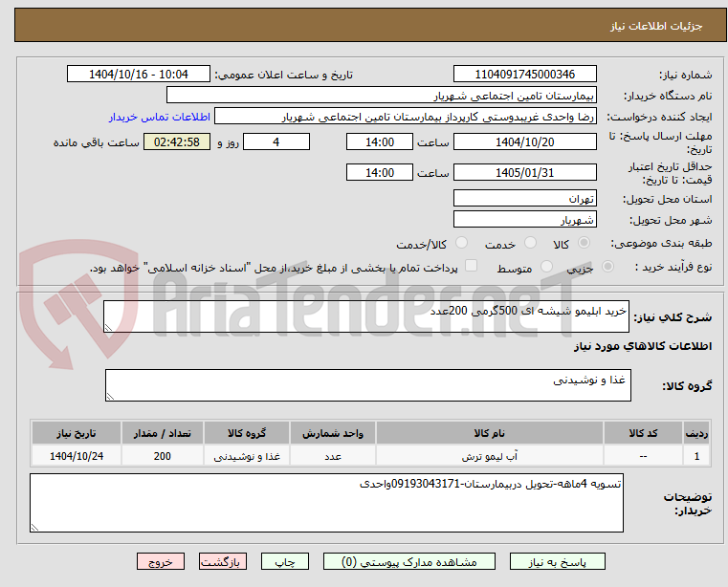Click the buyer name field بیمارستان تامین اجتماعی شهریار
Screen dimensions: 728x587
(x=381, y=96)
